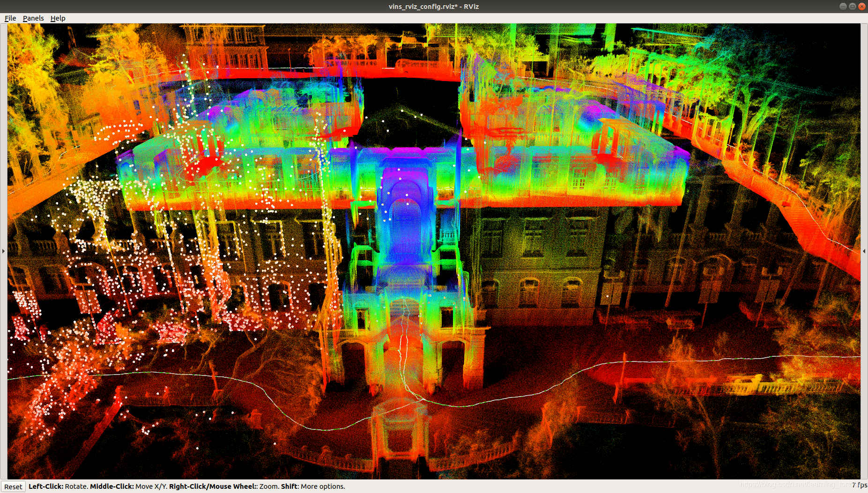
Task: Minimize the RViz window
Action: (x=843, y=6)
